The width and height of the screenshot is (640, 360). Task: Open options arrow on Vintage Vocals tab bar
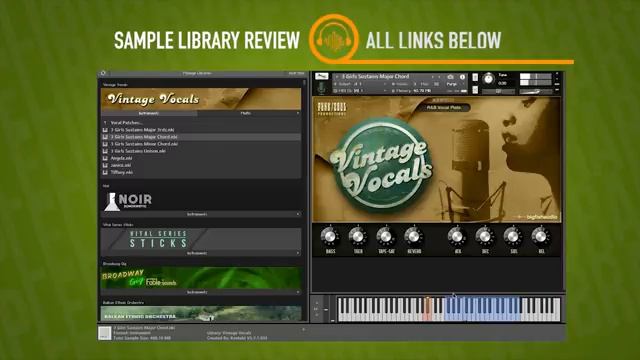[x=298, y=113]
